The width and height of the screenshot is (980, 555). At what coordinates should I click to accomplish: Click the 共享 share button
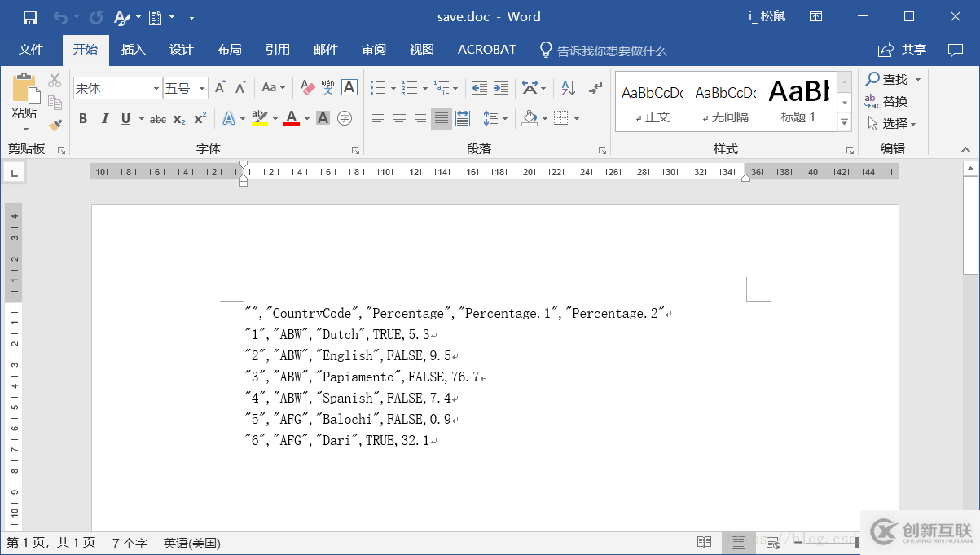902,50
